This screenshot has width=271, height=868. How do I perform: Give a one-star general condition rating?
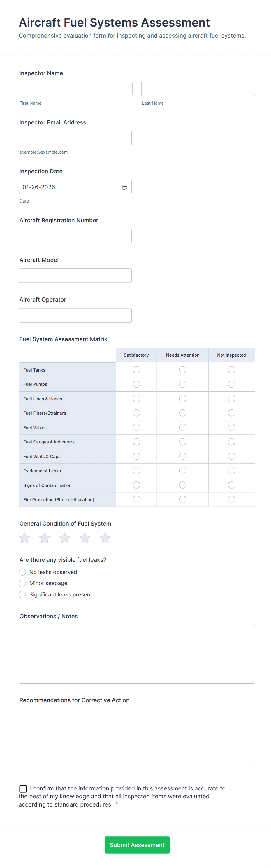[24, 538]
